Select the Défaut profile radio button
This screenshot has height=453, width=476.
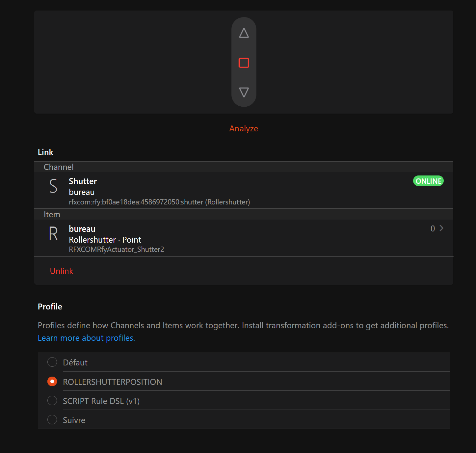tap(52, 362)
